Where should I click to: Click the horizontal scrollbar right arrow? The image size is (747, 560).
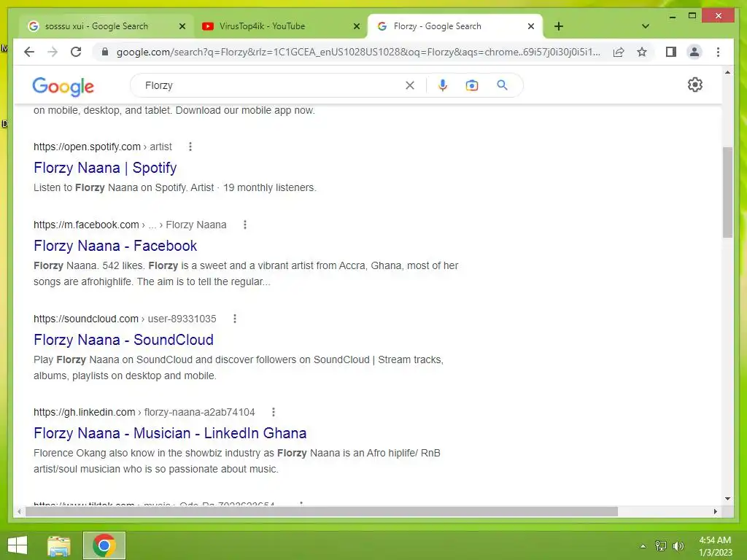click(x=715, y=511)
